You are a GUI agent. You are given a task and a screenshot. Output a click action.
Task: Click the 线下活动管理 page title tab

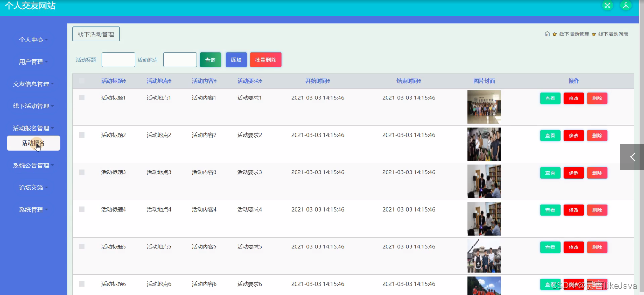[96, 34]
